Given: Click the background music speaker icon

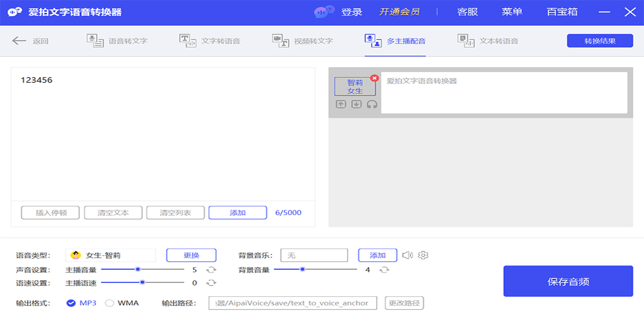Looking at the screenshot, I should 407,255.
